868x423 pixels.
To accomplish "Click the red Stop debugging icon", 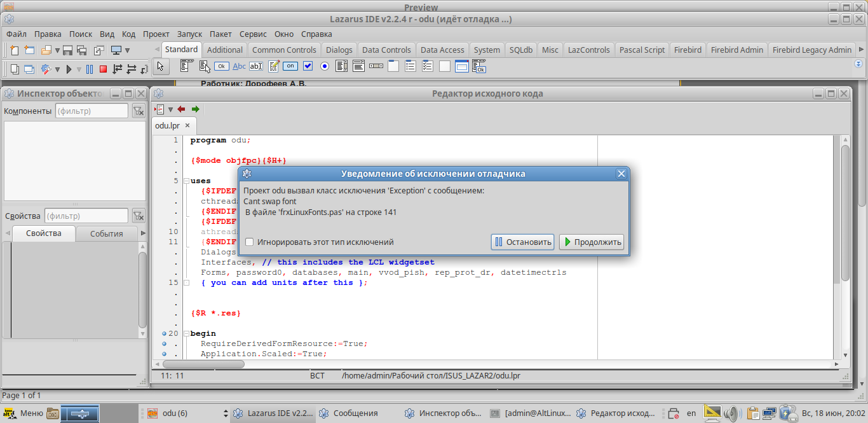I will [103, 69].
